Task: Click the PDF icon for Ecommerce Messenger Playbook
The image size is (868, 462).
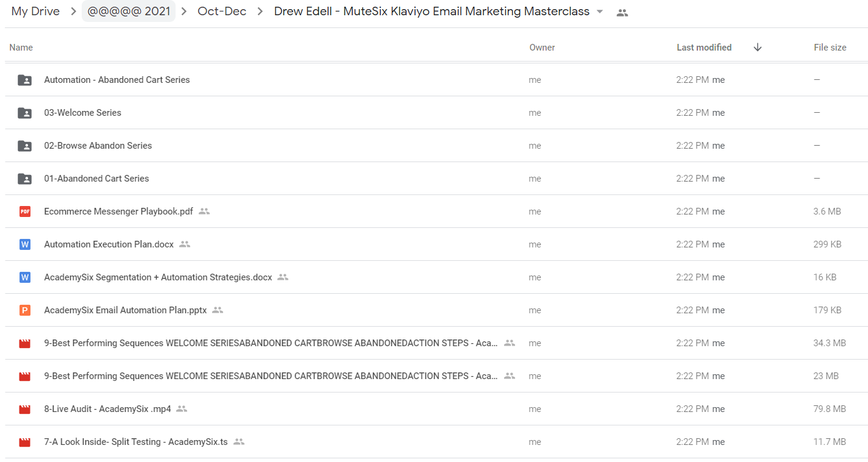Action: click(x=24, y=211)
